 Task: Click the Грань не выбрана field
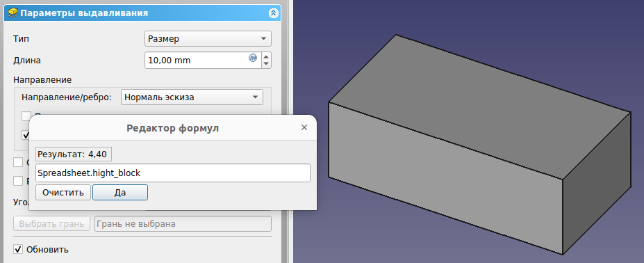(183, 224)
